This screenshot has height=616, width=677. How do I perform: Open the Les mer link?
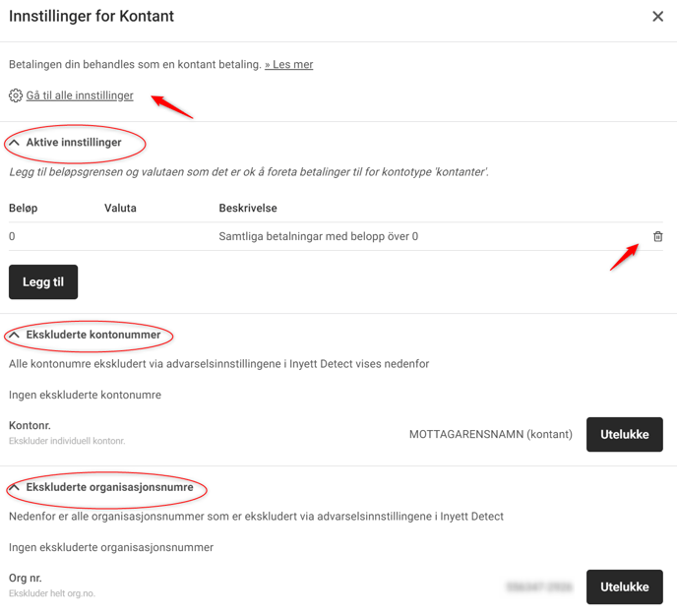click(289, 64)
